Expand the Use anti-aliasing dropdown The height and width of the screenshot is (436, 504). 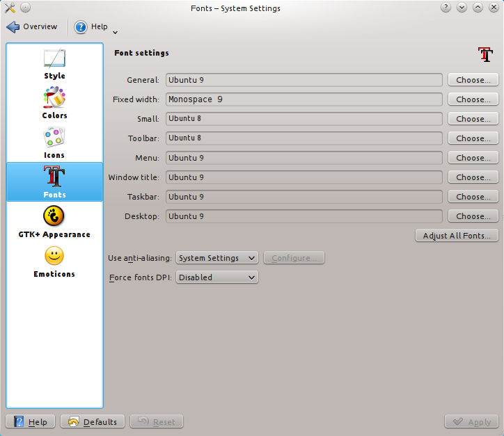pos(216,258)
